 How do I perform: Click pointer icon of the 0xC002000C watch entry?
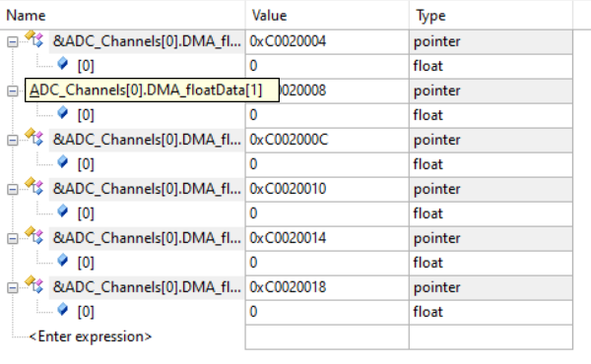pos(34,138)
